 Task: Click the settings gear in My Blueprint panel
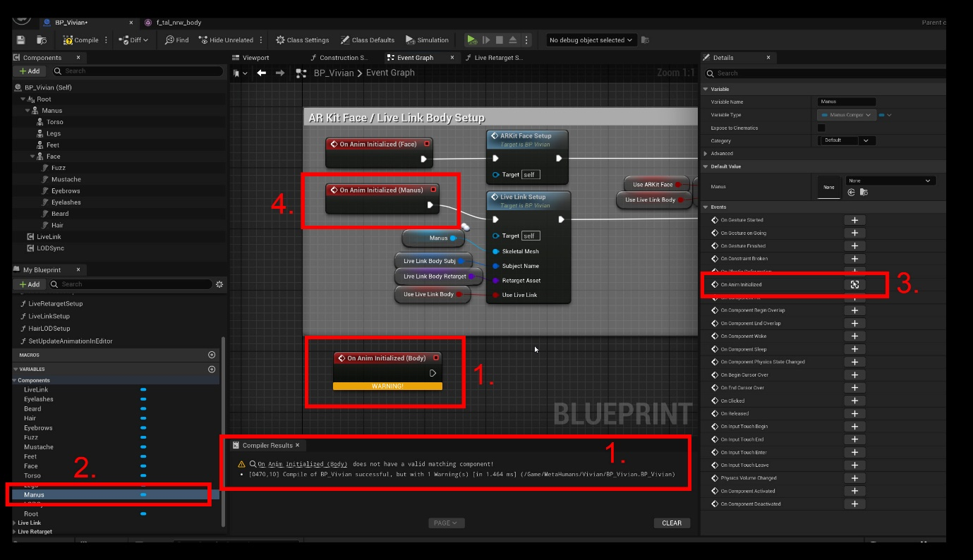(x=219, y=284)
